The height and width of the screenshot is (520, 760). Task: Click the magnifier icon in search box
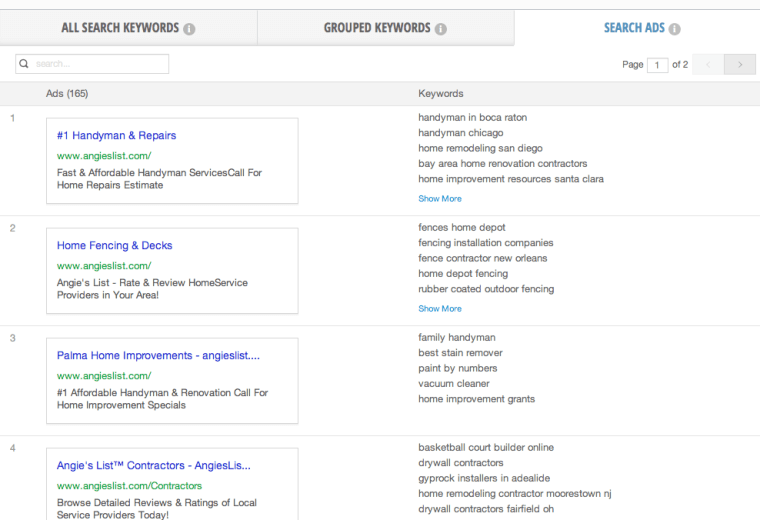(24, 63)
